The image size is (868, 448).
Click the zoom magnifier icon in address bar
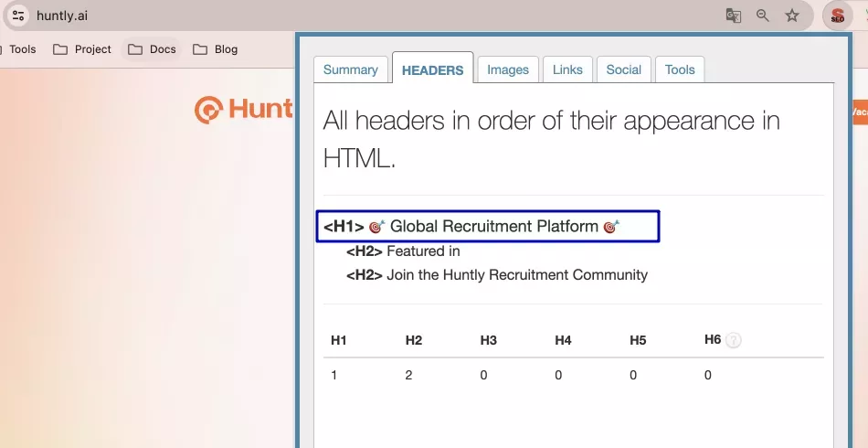[x=763, y=16]
